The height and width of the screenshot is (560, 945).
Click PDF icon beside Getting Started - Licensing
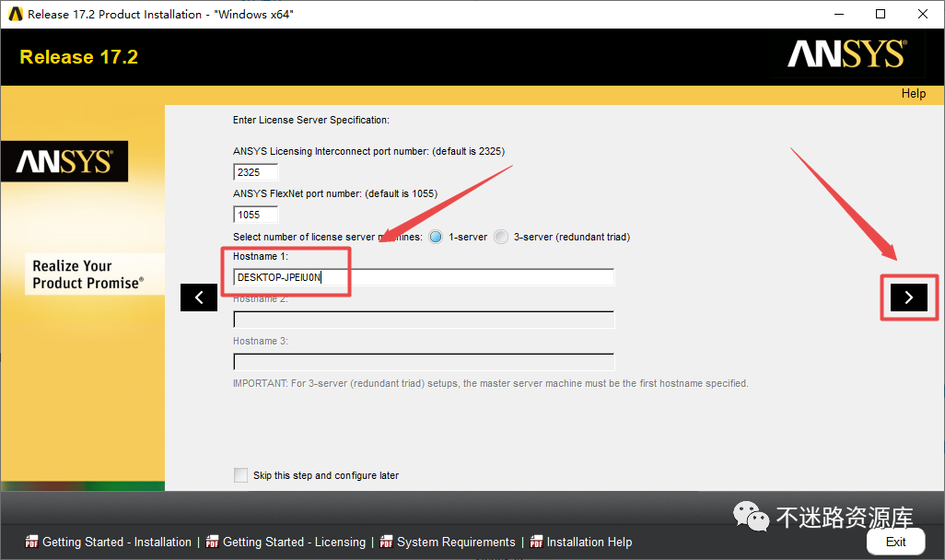(x=212, y=542)
